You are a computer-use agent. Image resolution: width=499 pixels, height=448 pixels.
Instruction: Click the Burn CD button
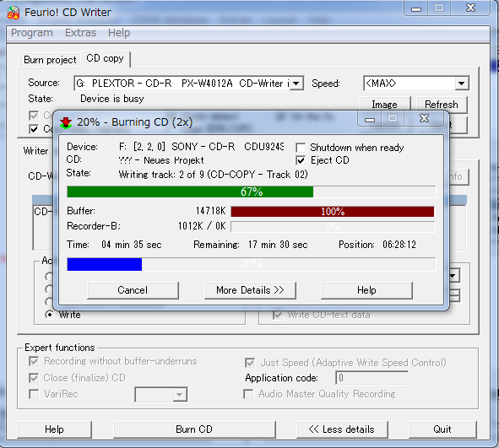(194, 429)
